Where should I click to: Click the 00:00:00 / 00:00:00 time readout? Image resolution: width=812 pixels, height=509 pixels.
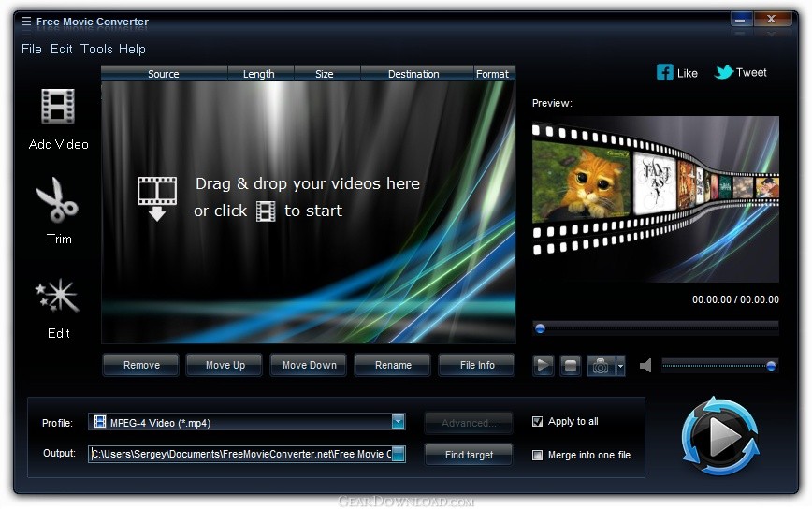(735, 299)
